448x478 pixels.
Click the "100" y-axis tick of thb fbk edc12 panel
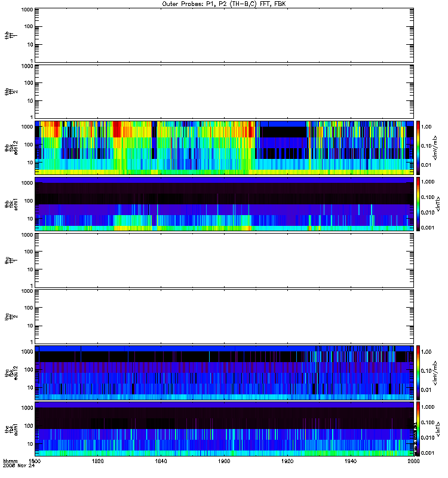click(29, 145)
